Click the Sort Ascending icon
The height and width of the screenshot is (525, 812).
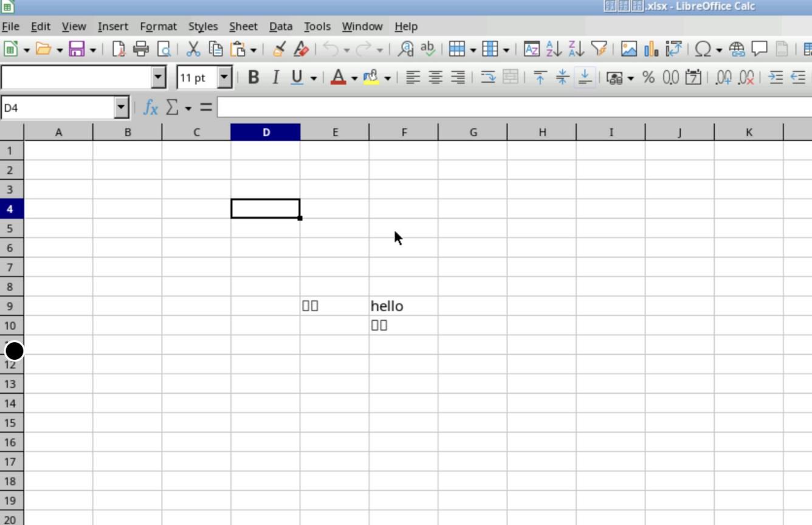[554, 49]
